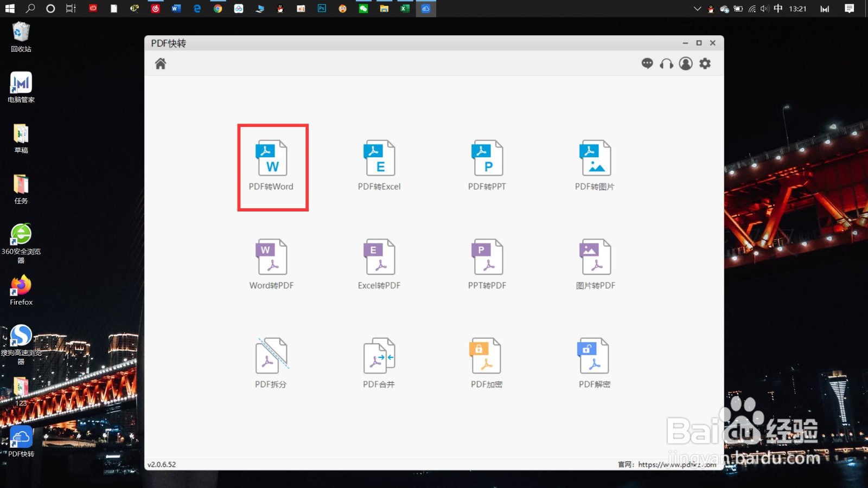Select the 123 desktop folder
The width and height of the screenshot is (868, 488).
[21, 391]
